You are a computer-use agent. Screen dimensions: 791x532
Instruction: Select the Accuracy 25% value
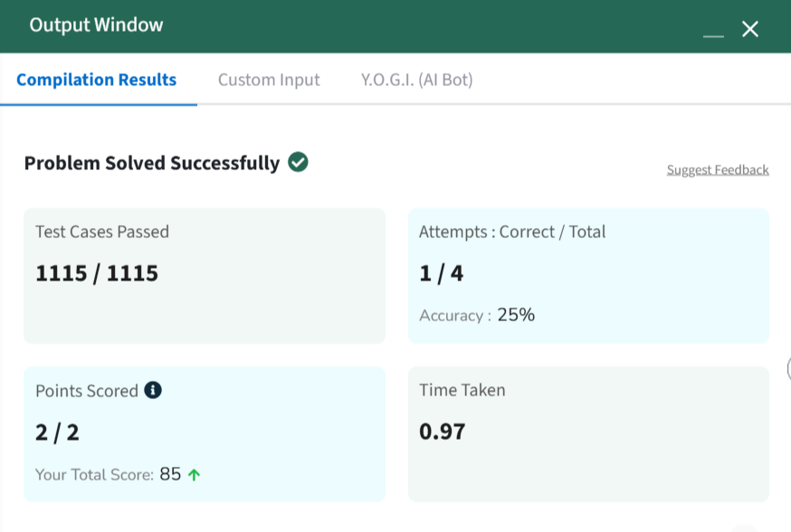click(516, 315)
